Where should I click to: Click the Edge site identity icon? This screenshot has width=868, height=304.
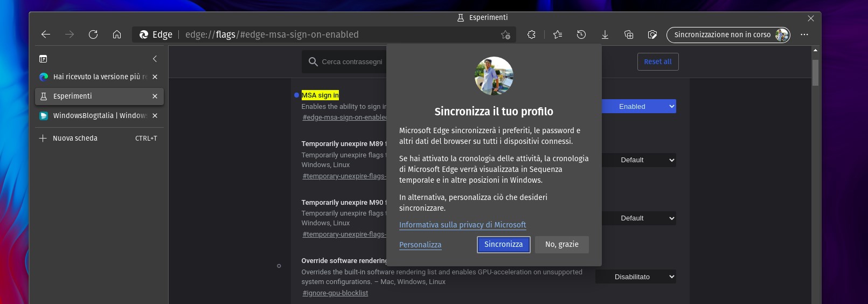pos(144,34)
